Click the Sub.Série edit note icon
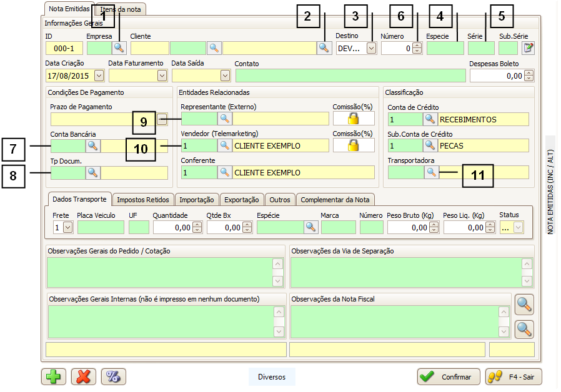 [x=529, y=48]
